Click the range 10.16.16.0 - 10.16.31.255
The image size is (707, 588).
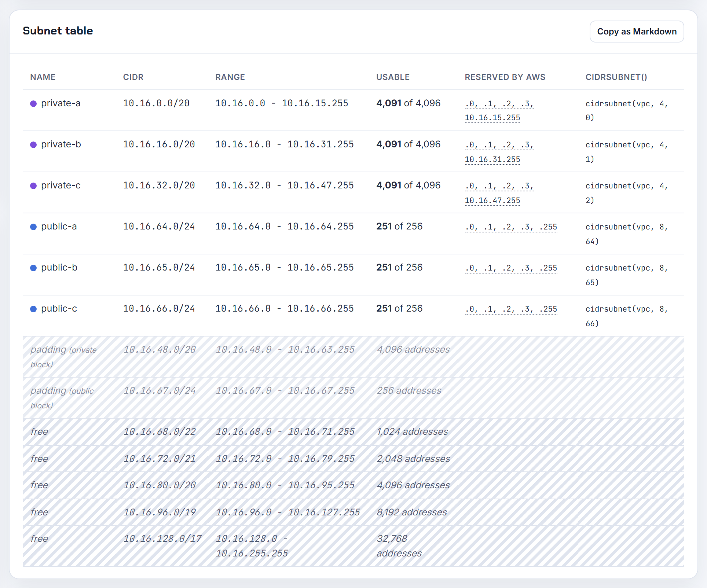tap(285, 144)
